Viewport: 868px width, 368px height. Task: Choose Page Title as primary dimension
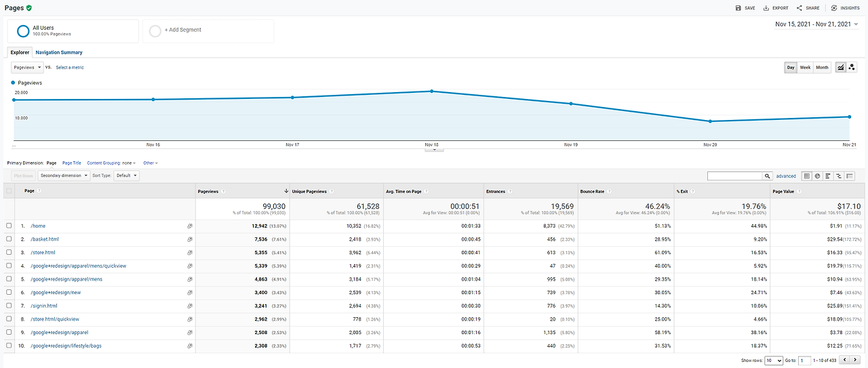tap(72, 163)
